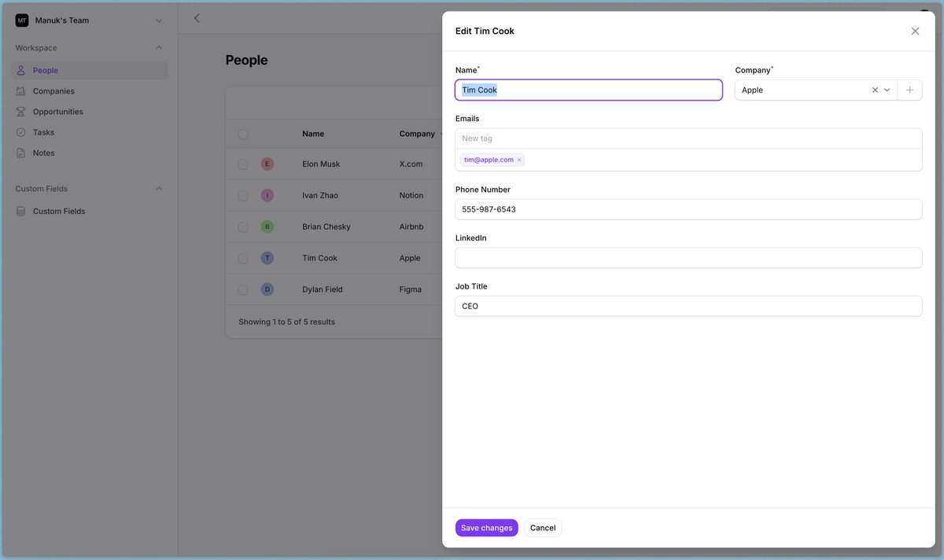The width and height of the screenshot is (944, 560).
Task: Sort by the Company column header
Action: coord(417,134)
